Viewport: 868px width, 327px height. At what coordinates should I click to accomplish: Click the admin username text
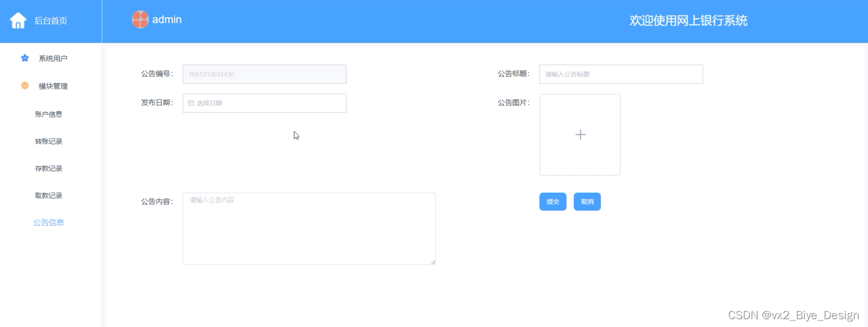167,20
